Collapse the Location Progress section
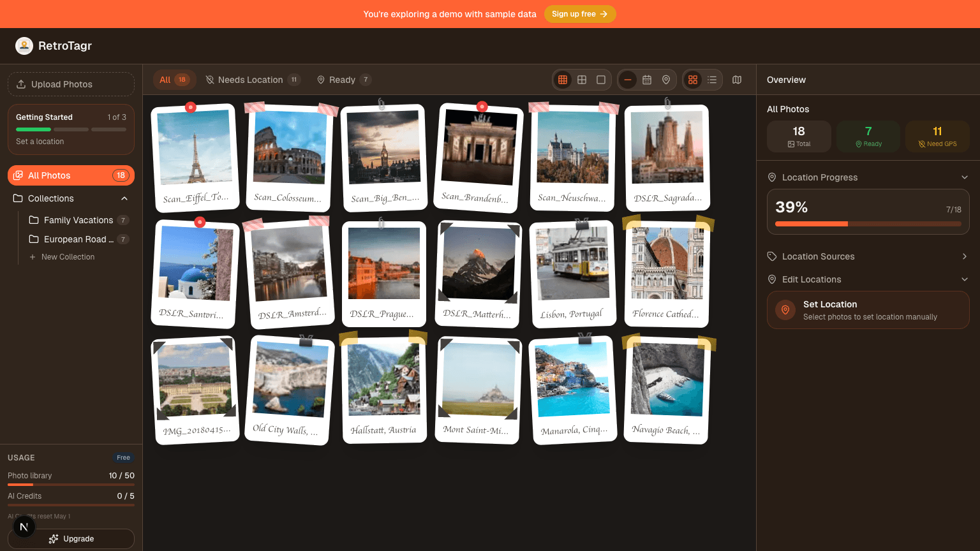This screenshot has width=980, height=551. click(964, 177)
